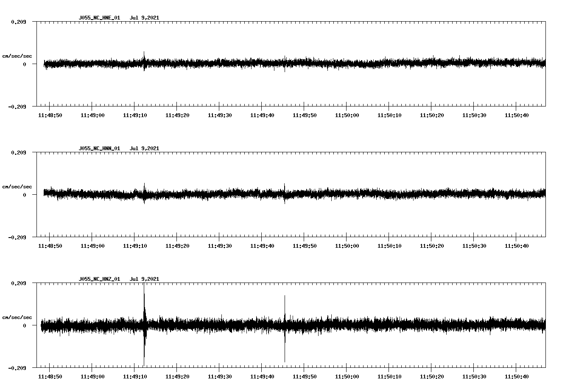This screenshot has height=392, width=576.
Task: Click the 11:50:00 tick label under the middle plot
Action: point(347,245)
